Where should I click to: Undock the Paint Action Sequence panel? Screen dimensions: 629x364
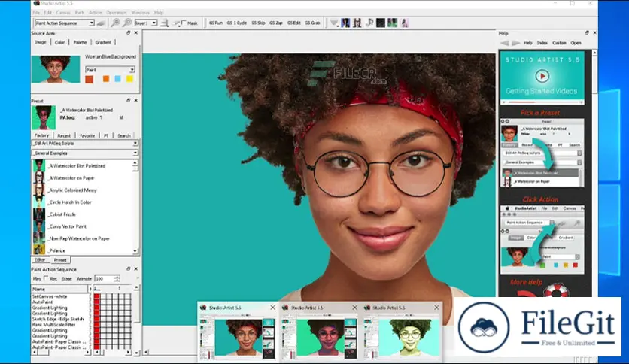coord(129,269)
